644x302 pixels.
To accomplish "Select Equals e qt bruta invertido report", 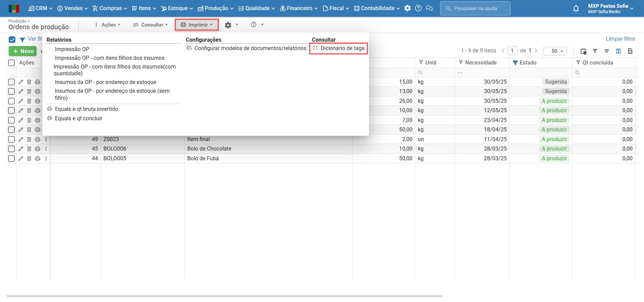I will point(87,109).
